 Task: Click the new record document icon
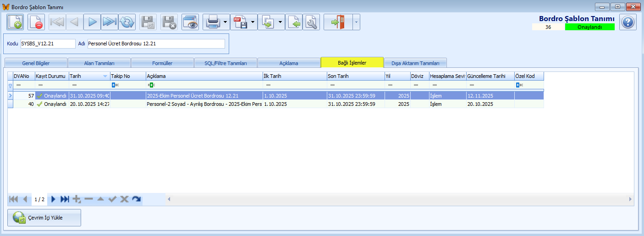pos(15,22)
